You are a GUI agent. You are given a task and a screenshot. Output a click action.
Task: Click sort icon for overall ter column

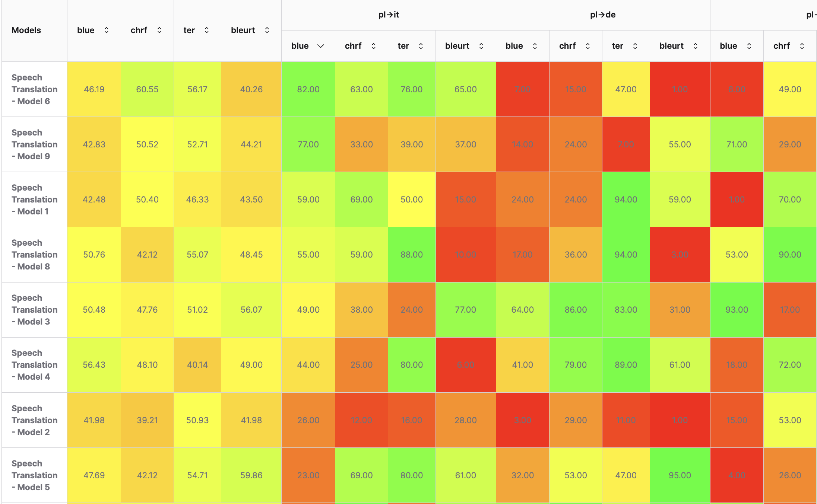point(207,30)
